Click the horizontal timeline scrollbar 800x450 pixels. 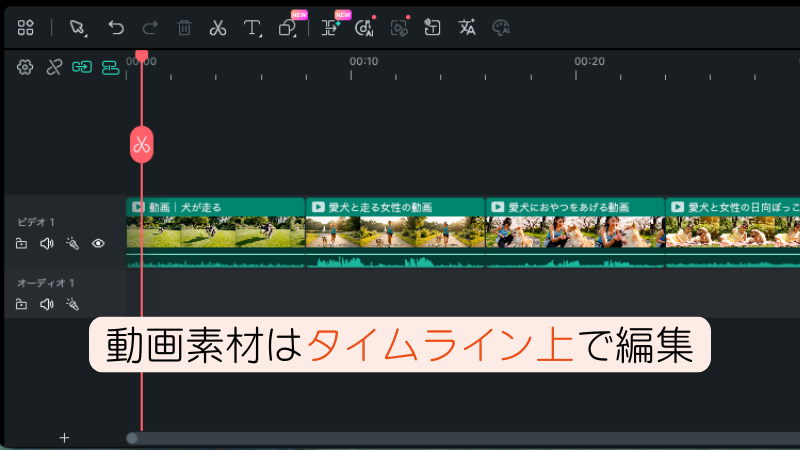(x=460, y=438)
